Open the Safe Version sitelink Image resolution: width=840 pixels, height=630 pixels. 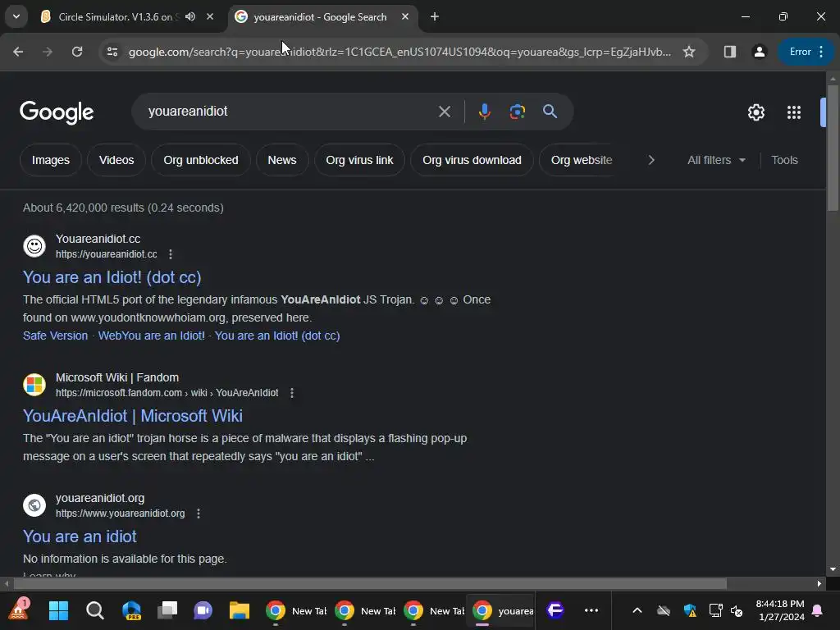(55, 336)
